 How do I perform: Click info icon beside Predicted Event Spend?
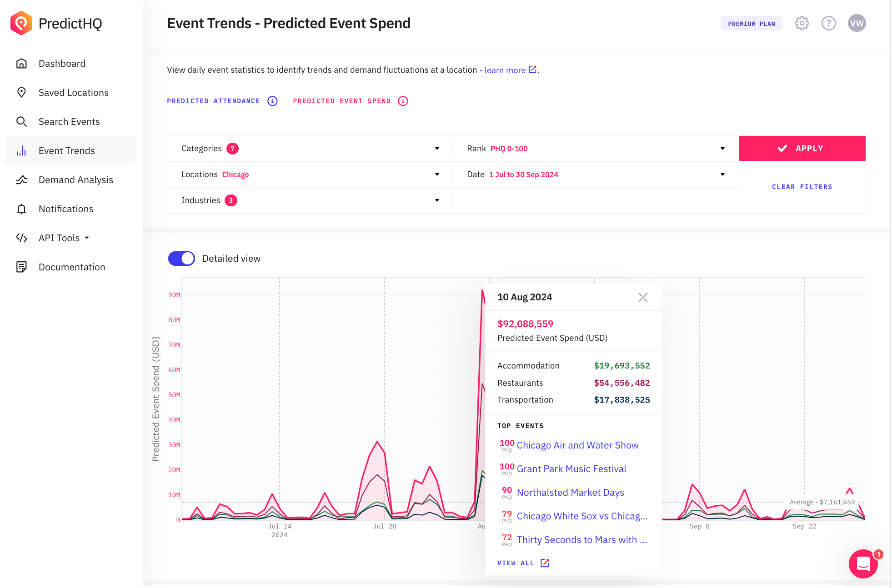(403, 101)
